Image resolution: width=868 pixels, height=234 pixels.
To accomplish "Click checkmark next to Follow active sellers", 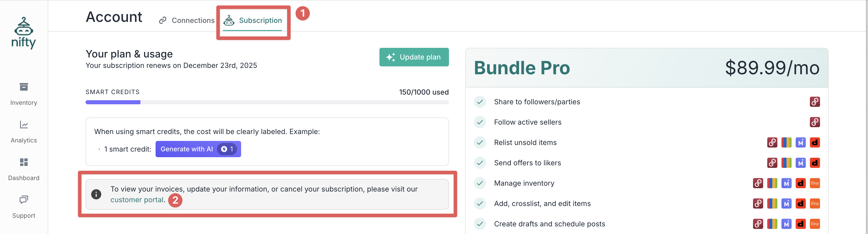I will 480,122.
